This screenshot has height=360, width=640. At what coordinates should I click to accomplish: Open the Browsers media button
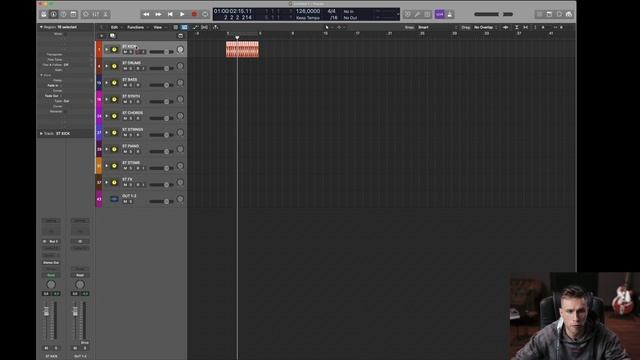point(569,14)
